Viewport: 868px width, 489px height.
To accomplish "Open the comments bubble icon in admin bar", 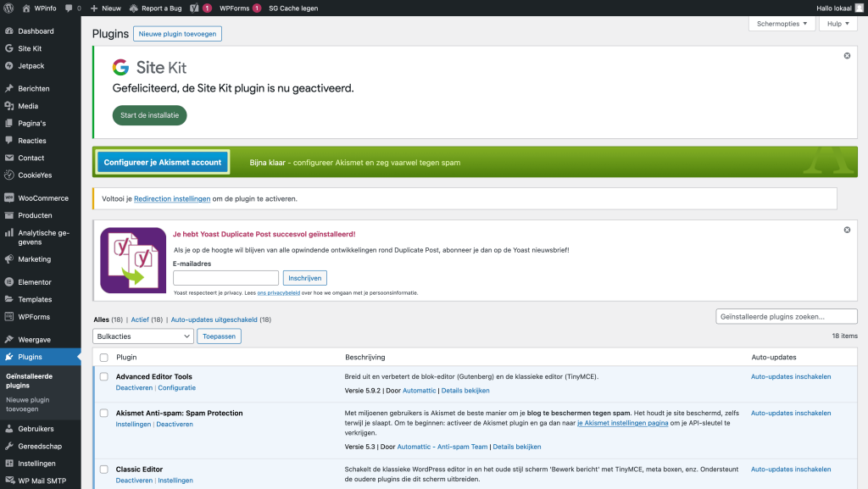I will (70, 8).
